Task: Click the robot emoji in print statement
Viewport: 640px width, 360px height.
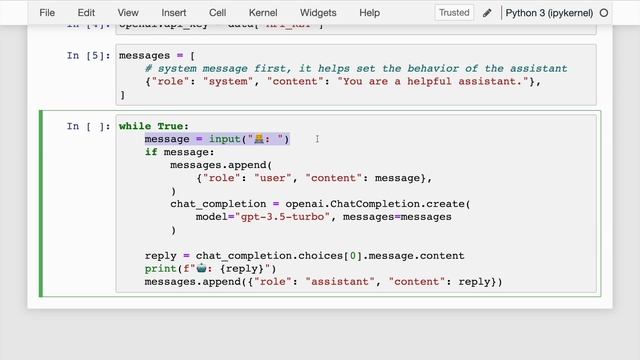Action: click(202, 269)
